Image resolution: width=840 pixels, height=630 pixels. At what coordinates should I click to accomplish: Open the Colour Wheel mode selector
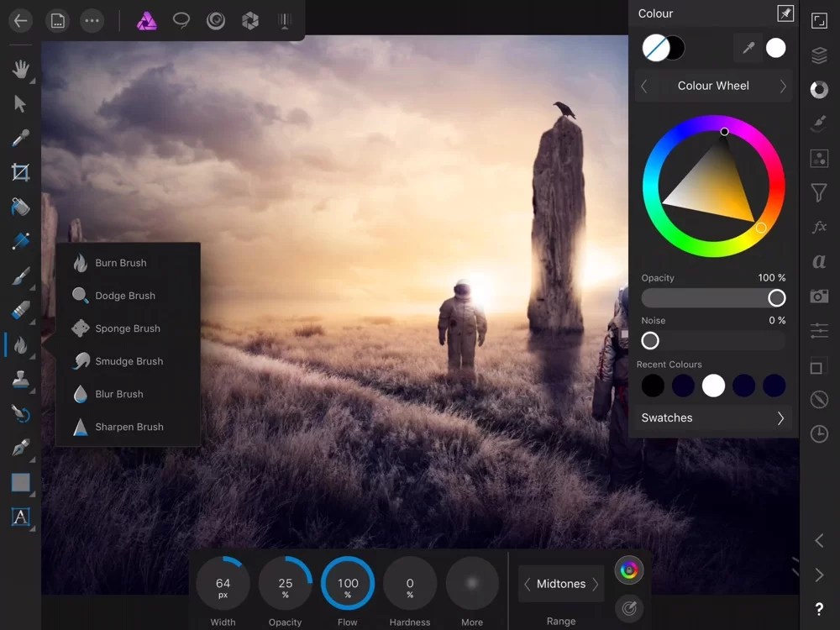click(x=713, y=86)
